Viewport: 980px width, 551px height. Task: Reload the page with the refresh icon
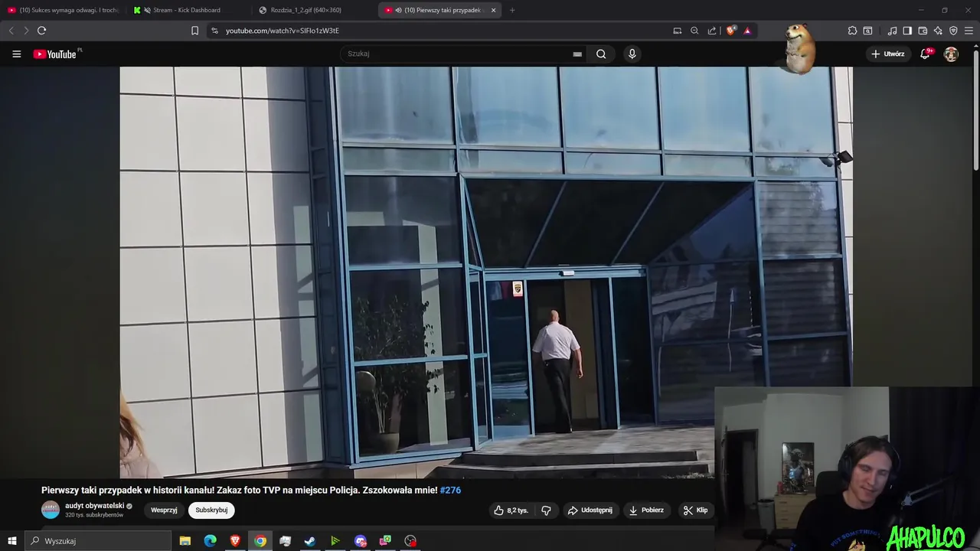point(41,31)
